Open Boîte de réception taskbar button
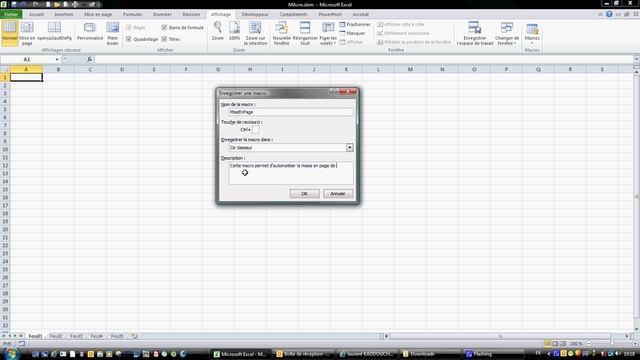The width and height of the screenshot is (640, 360). [303, 354]
